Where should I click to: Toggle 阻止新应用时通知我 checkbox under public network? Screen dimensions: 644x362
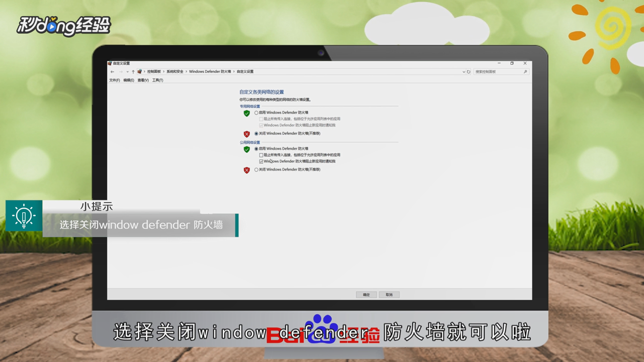tap(261, 161)
